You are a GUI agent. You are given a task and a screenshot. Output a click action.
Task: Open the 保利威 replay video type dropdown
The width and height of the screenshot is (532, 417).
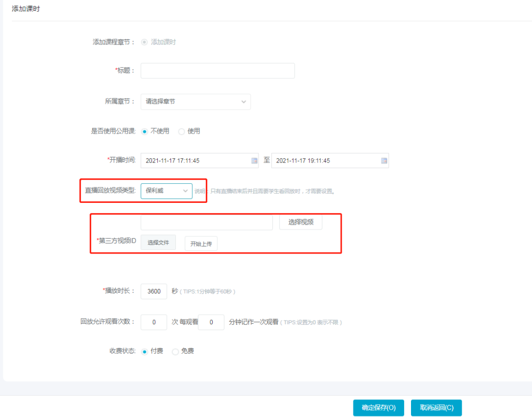pos(166,191)
